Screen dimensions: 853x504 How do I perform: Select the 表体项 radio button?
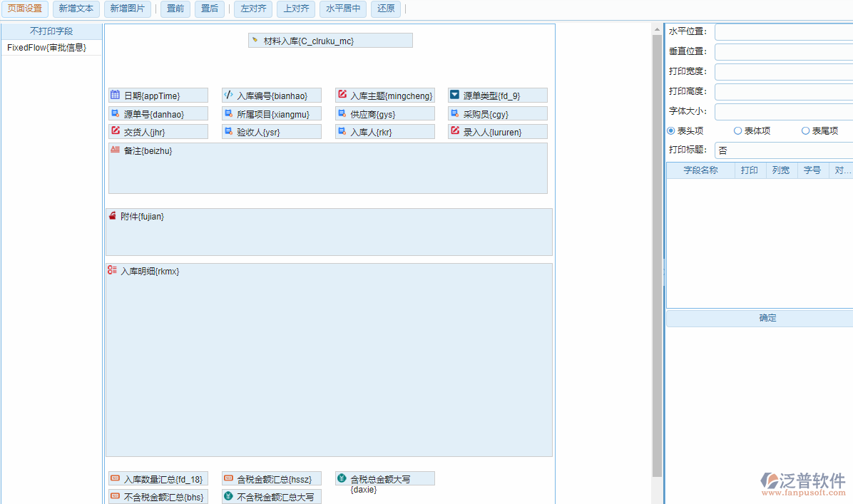point(738,130)
